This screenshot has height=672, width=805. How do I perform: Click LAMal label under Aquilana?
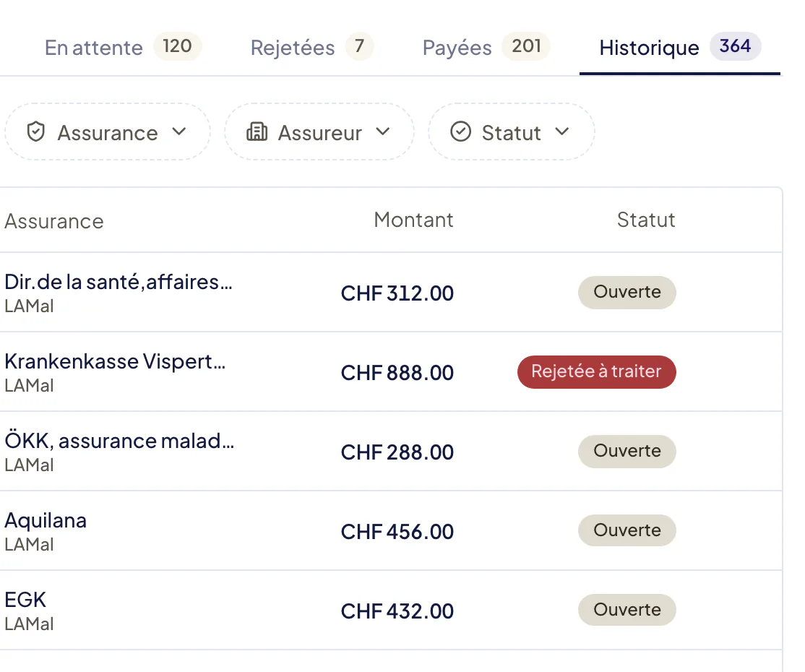click(29, 545)
